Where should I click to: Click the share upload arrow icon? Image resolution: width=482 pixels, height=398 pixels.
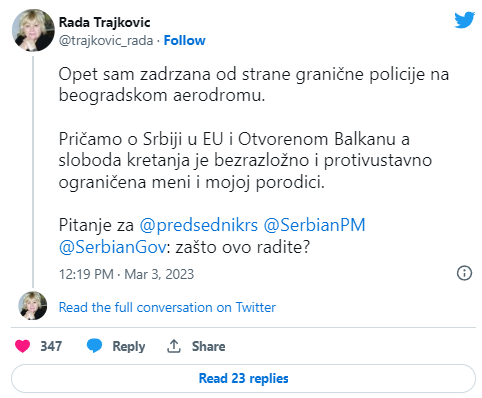pyautogui.click(x=174, y=346)
